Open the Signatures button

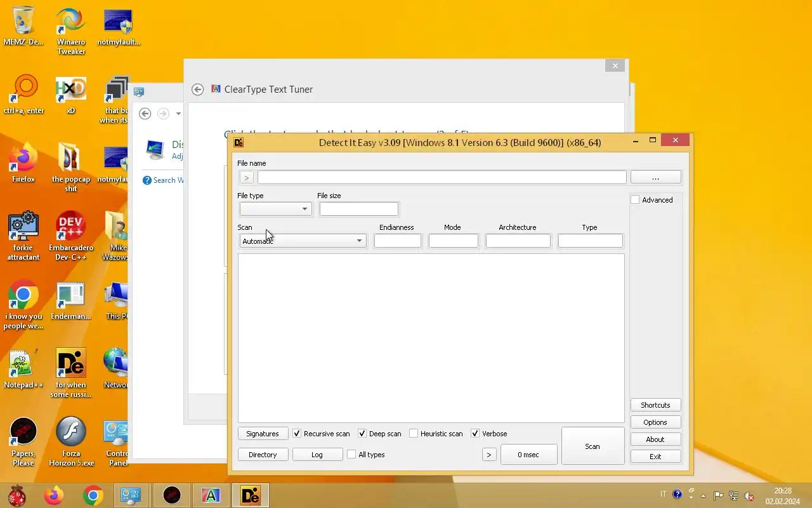click(x=263, y=434)
